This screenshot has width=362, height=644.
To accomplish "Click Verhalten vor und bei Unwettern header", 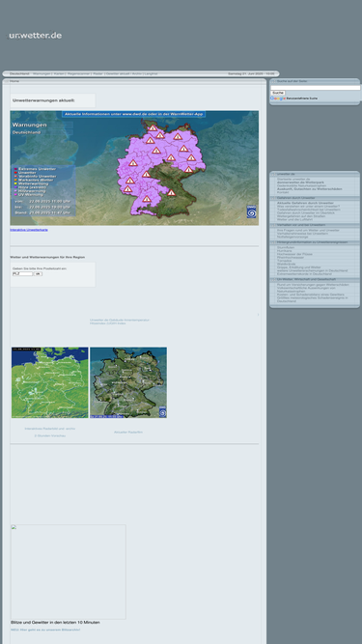I will click(301, 225).
